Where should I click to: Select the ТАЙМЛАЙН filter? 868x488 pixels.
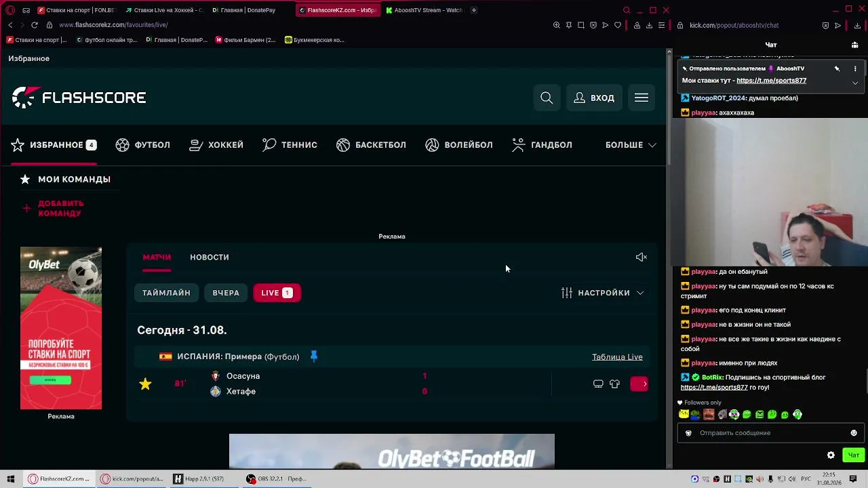pos(166,293)
